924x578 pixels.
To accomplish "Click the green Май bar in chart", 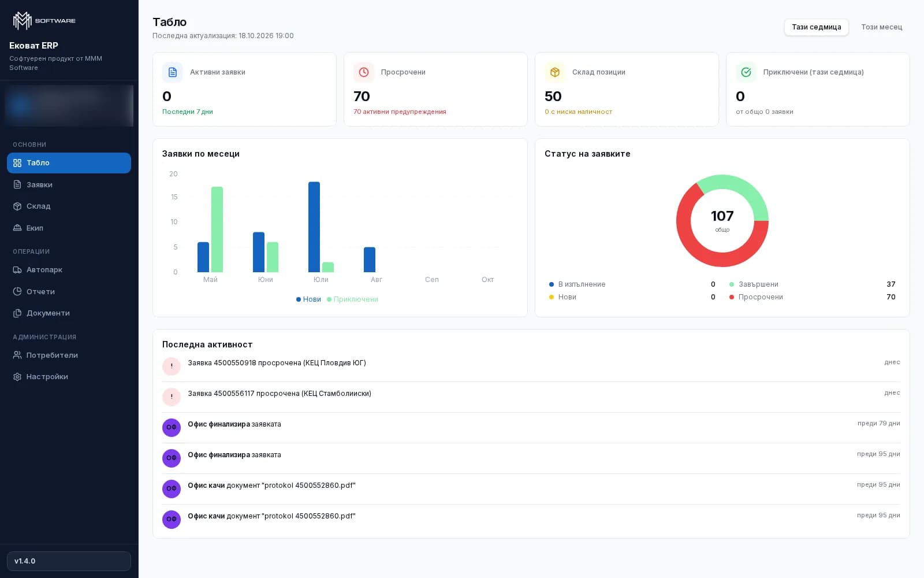I will click(x=217, y=229).
